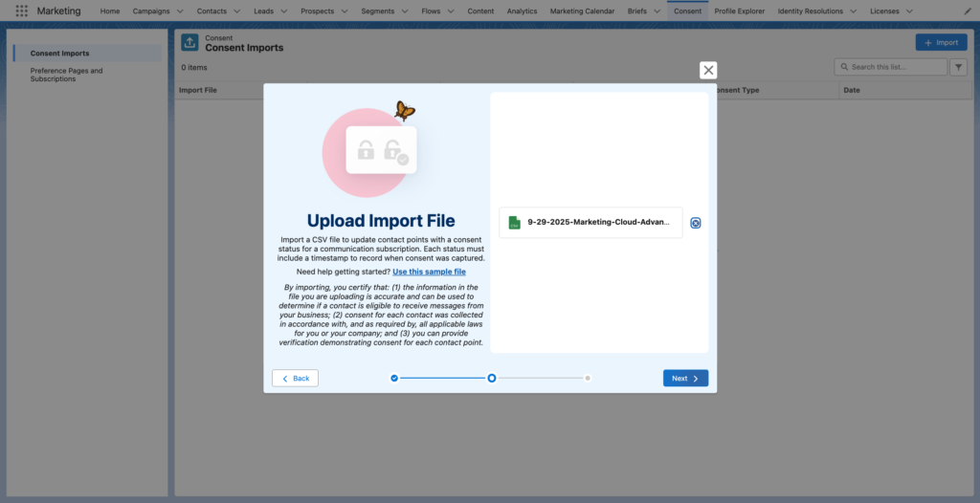Click the first completed progress step indicator
Screen dimensions: 980x503
(394, 378)
